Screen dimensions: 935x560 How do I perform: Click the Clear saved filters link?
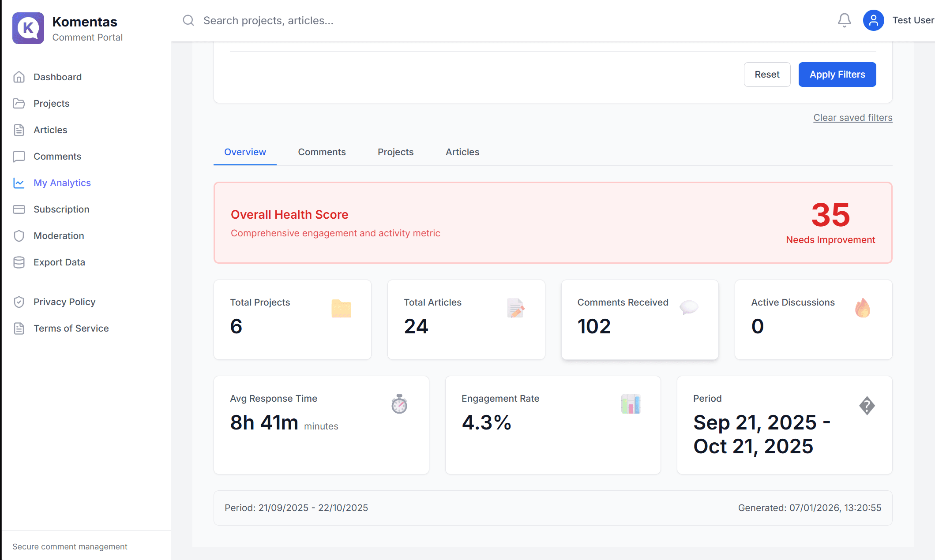[852, 118]
